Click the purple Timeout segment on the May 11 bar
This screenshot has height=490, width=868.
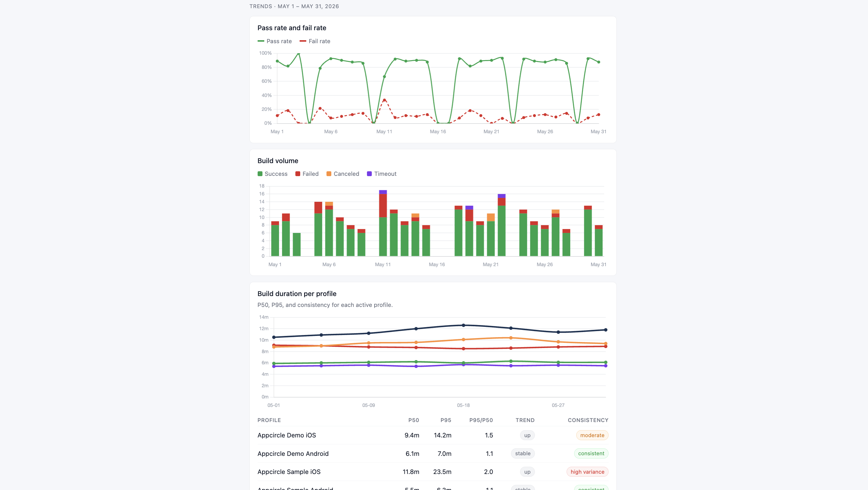pos(383,192)
